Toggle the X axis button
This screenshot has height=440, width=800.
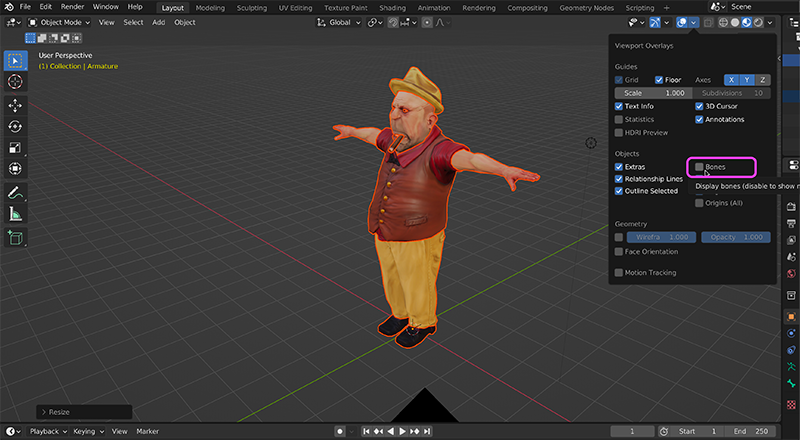click(x=731, y=80)
